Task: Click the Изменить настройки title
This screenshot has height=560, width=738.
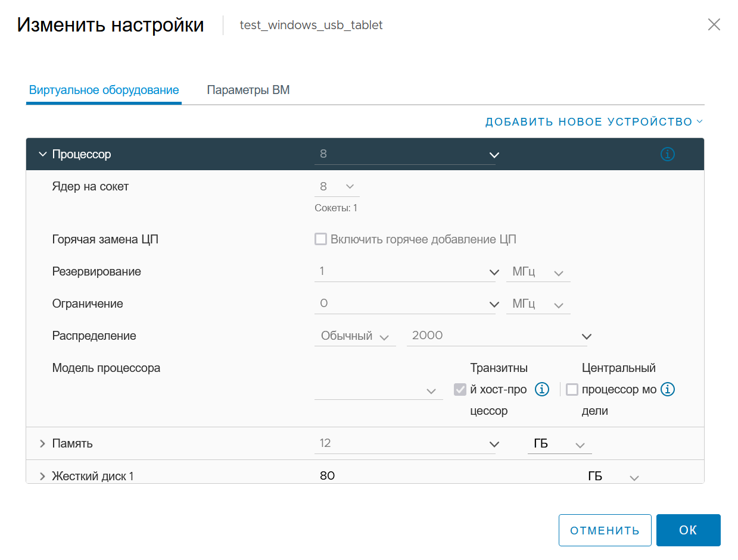Action: click(x=111, y=25)
